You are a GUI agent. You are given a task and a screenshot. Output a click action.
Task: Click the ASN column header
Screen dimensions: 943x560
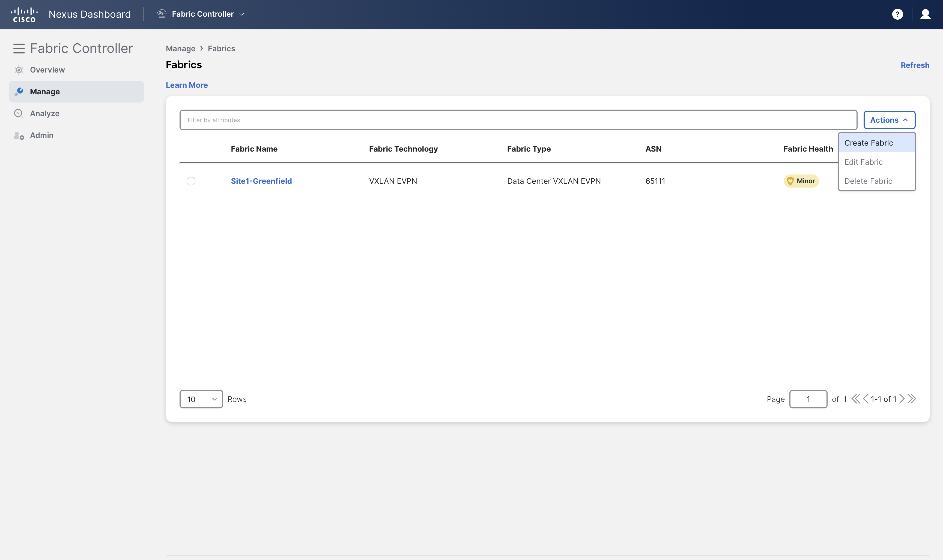point(653,149)
